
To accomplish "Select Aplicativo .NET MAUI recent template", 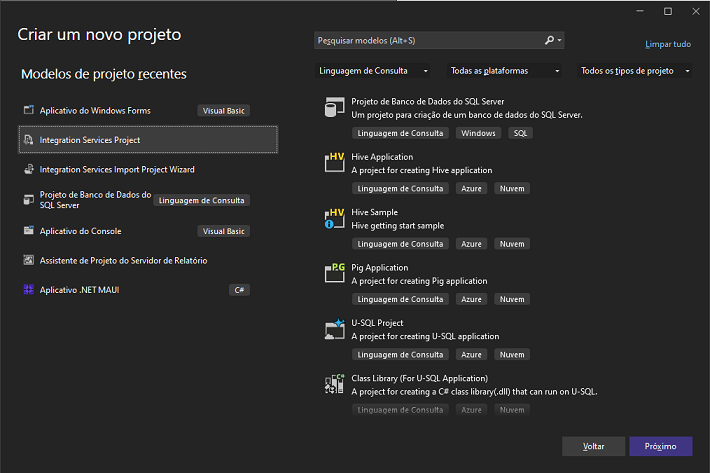I will click(x=148, y=290).
